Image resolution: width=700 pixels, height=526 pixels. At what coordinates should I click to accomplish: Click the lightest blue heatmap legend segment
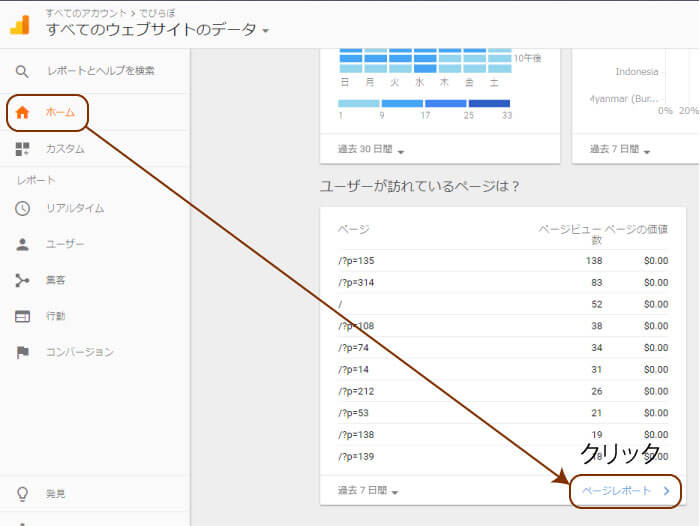359,104
